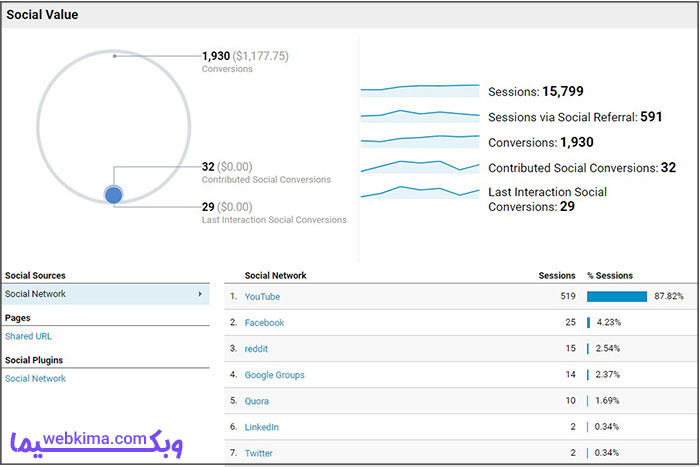Open the reddit social network link

[256, 349]
